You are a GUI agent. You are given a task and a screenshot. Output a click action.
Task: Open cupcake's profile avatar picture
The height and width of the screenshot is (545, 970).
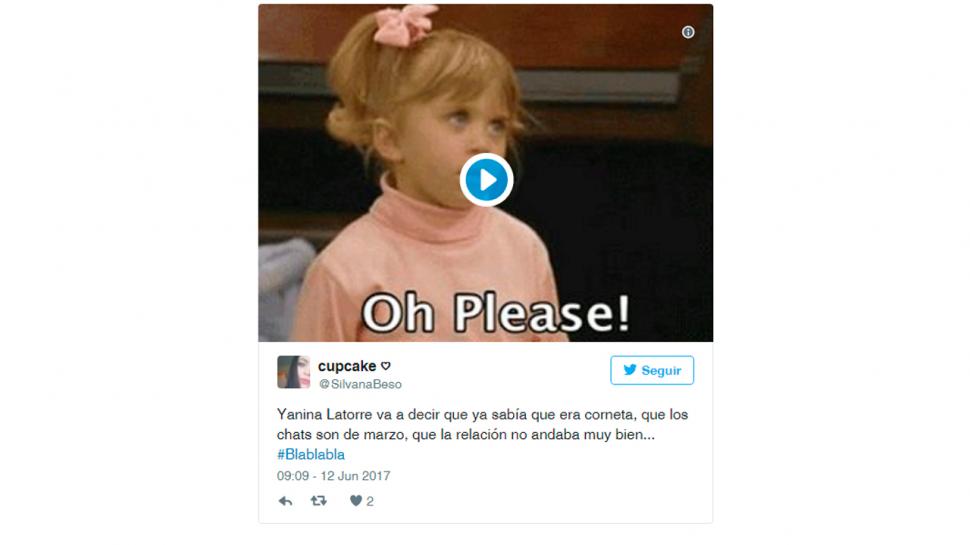(x=293, y=372)
